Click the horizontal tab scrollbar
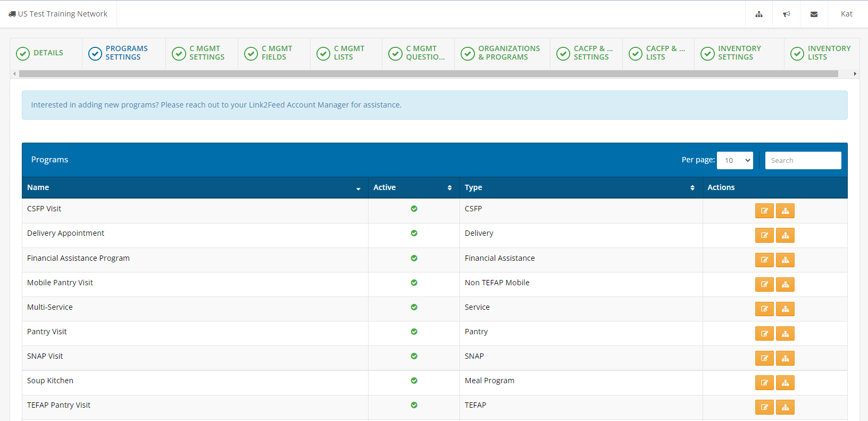This screenshot has width=868, height=421. coord(428,74)
